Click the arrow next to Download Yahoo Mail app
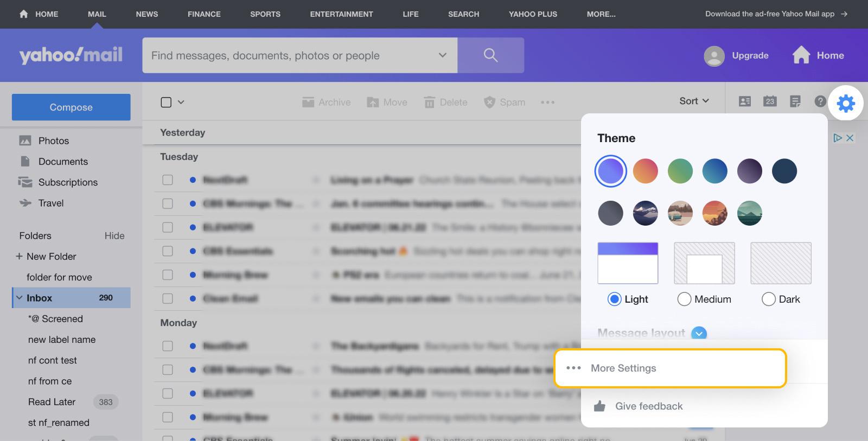 click(844, 14)
